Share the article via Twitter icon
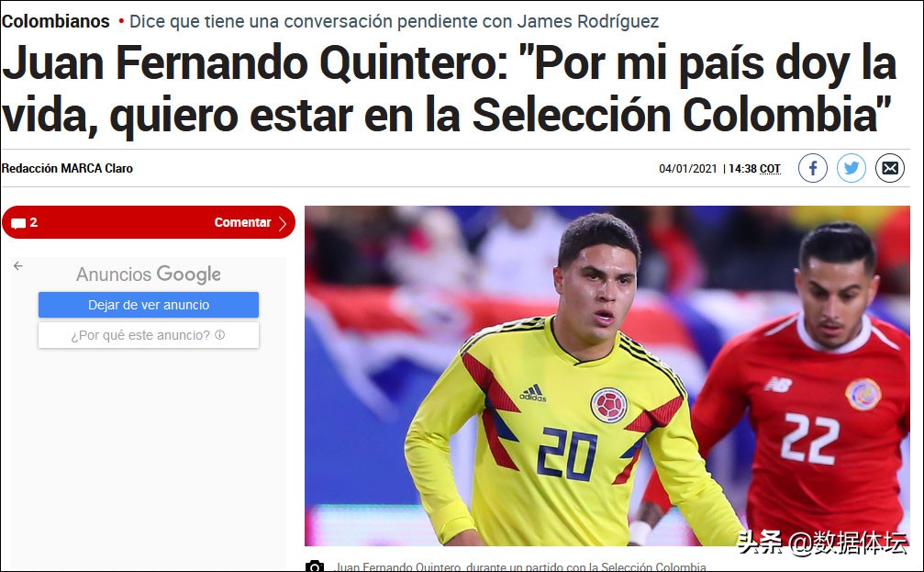 pyautogui.click(x=851, y=168)
